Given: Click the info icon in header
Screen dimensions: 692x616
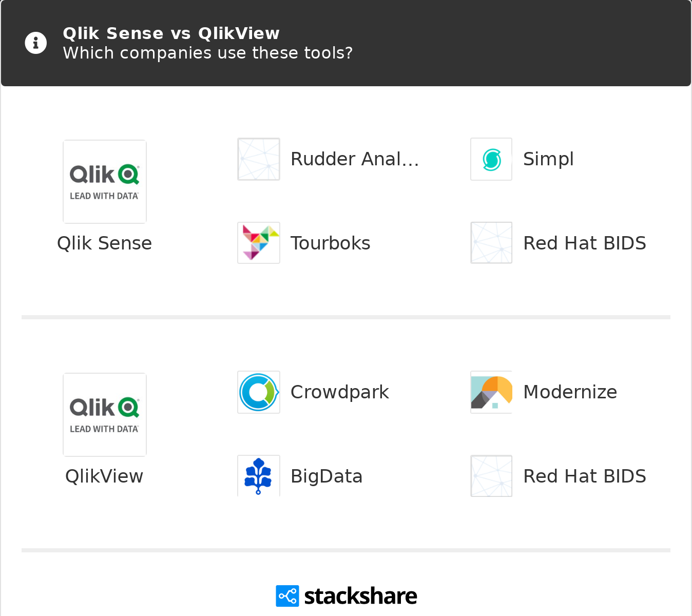Looking at the screenshot, I should 36,43.
